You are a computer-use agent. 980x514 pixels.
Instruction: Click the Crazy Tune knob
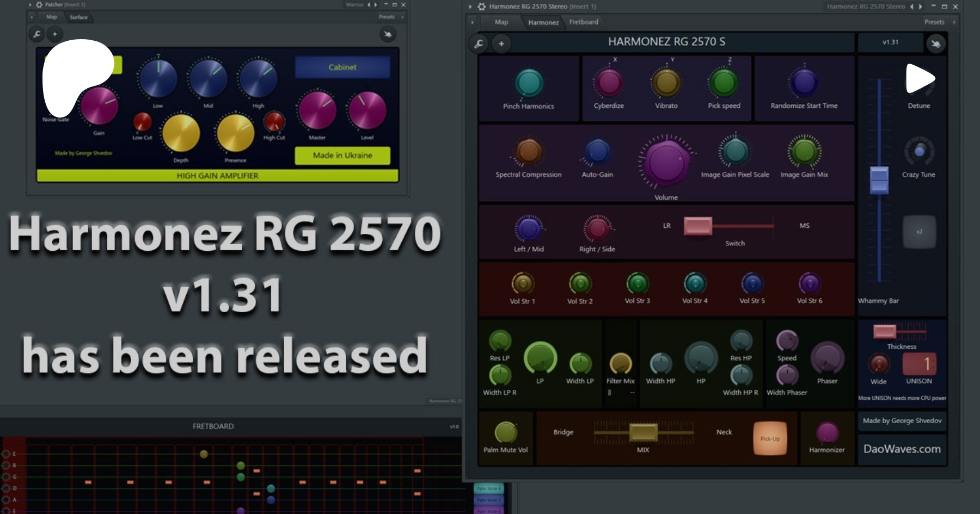(x=919, y=151)
